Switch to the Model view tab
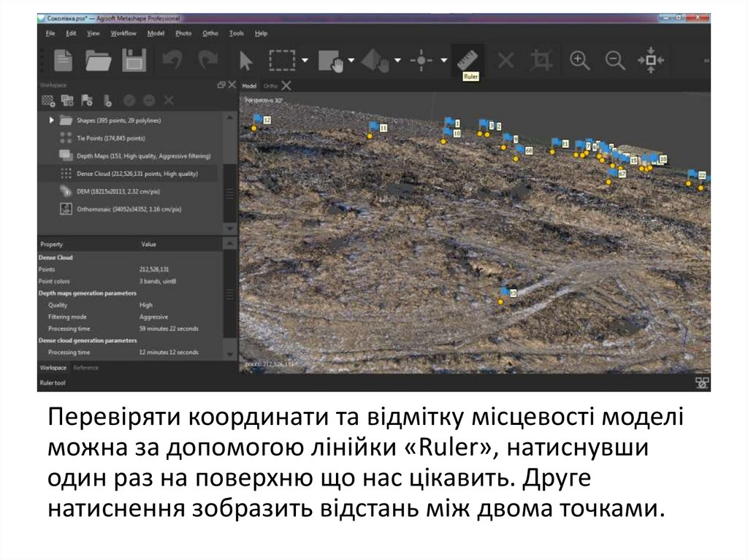Screen dimensions: 748x560 point(249,86)
